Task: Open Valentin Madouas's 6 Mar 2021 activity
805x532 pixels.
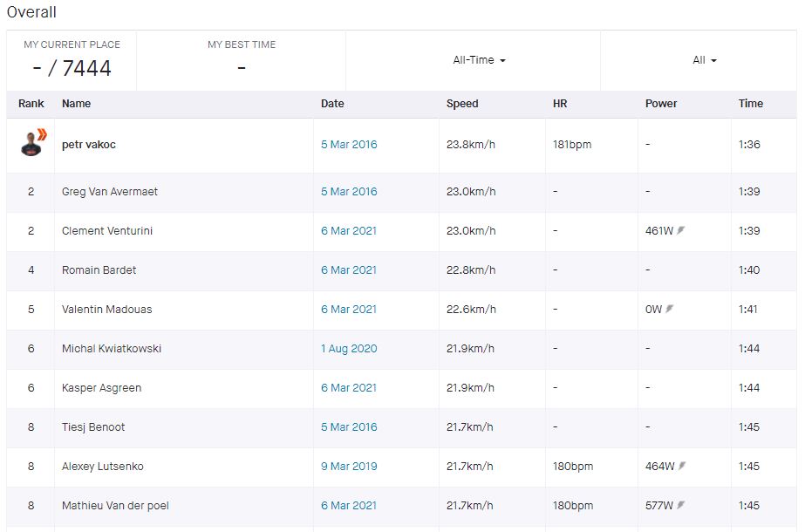Action: [x=349, y=309]
